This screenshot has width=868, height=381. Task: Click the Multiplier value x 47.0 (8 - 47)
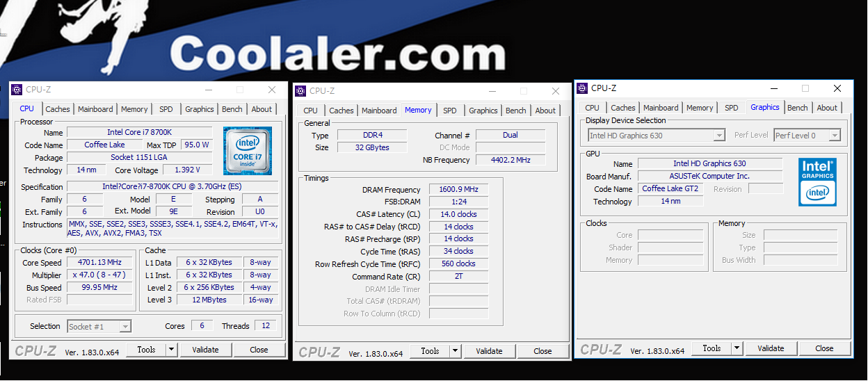(99, 275)
